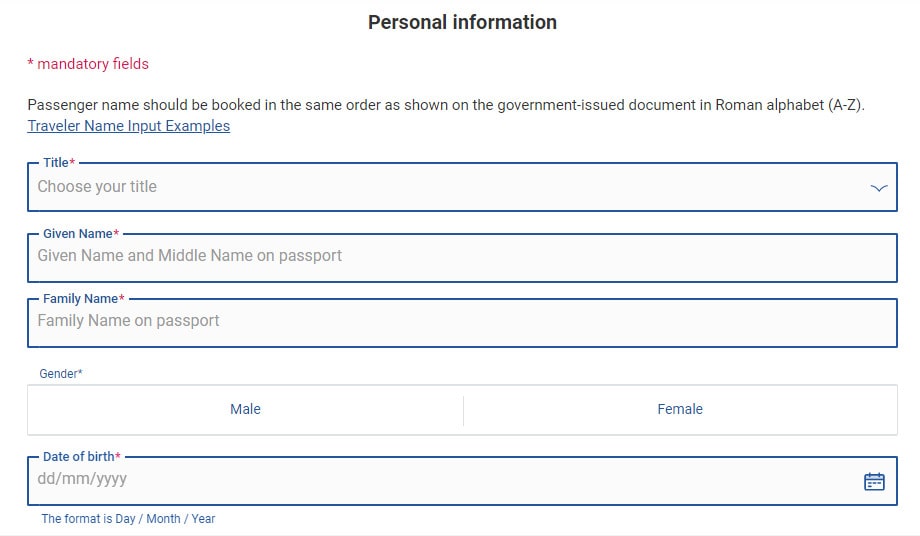Click the Day / Month / Year format hint
The height and width of the screenshot is (536, 920).
click(128, 519)
